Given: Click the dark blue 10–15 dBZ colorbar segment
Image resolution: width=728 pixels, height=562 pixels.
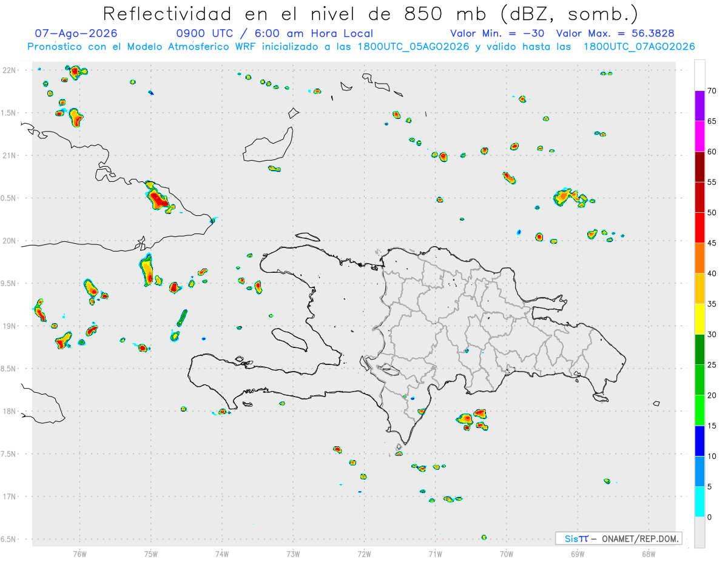Looking at the screenshot, I should (699, 441).
